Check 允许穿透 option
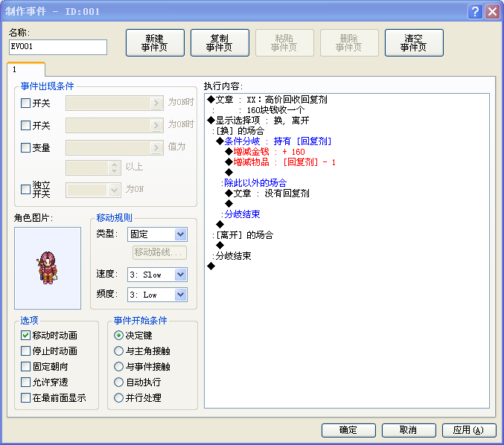 coord(25,382)
